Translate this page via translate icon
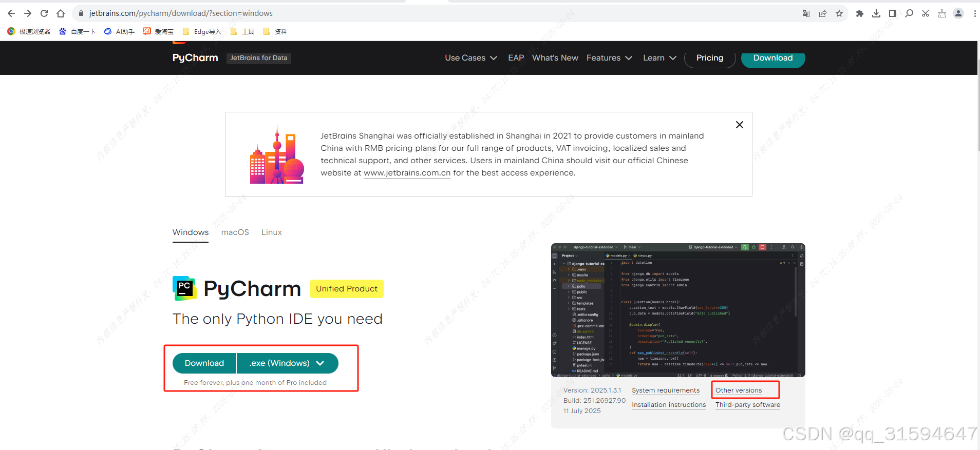This screenshot has height=450, width=980. point(806,13)
